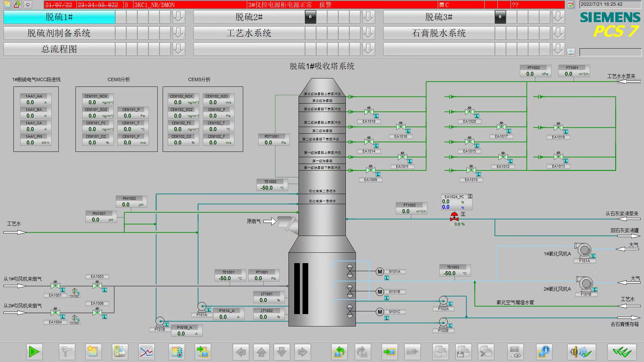Navigate right with the bottom toolbar right arrow
644x362 pixels.
[302, 352]
